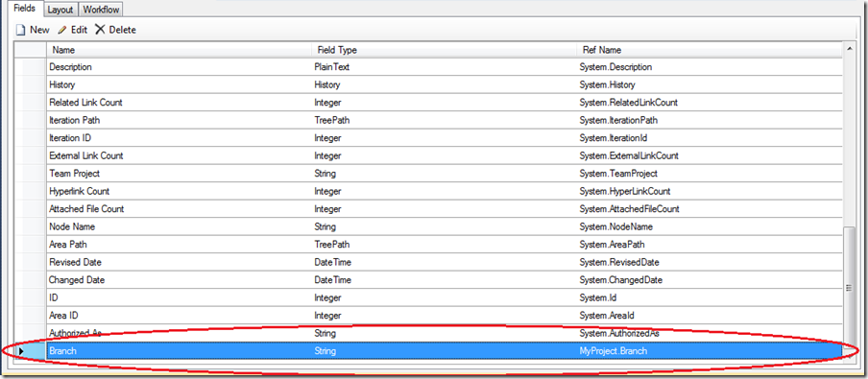
Task: Sort by the Field Type column header
Action: pos(444,50)
